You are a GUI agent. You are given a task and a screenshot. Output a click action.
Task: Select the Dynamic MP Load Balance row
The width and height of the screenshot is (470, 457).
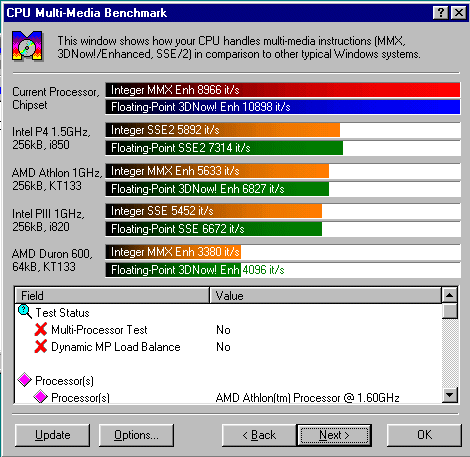[x=229, y=347]
